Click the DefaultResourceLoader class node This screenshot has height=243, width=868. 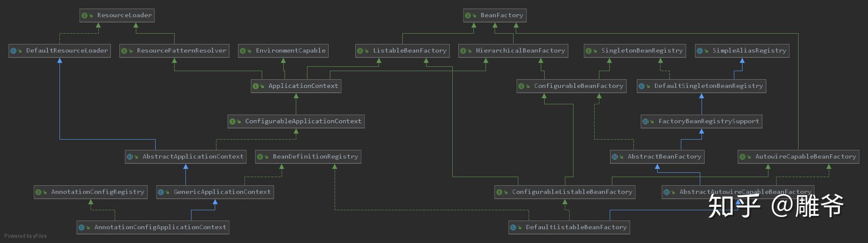tap(60, 51)
